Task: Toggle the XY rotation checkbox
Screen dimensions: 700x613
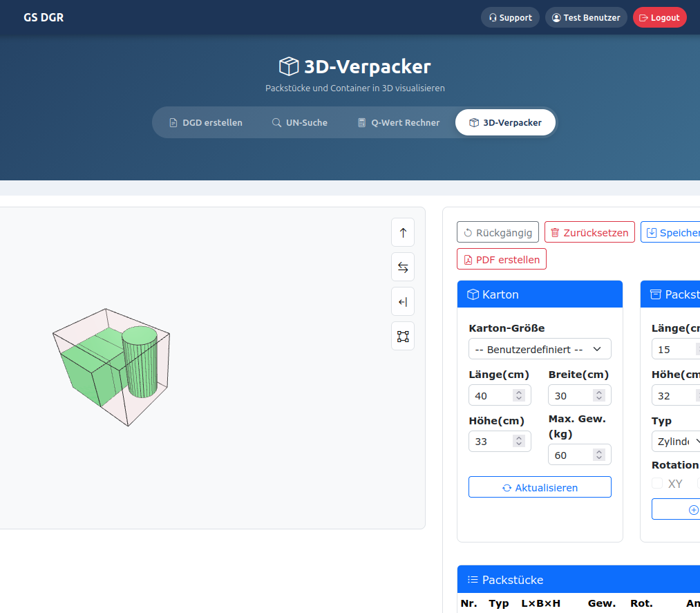Action: (x=657, y=483)
